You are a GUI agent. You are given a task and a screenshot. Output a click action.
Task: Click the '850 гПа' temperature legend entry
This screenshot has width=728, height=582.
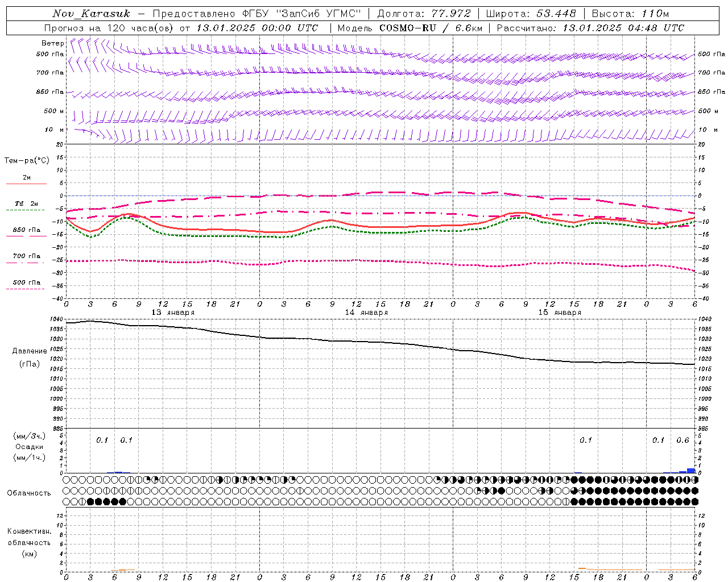click(27, 230)
